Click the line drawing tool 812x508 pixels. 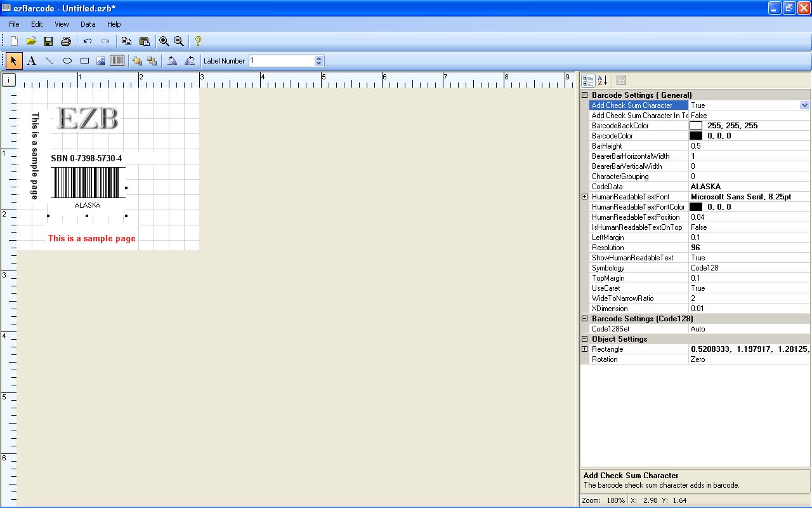pos(49,61)
